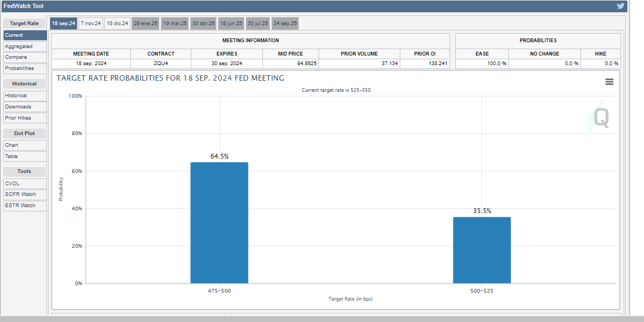Click the 500-525 x-axis label
This screenshot has width=644, height=322.
(482, 290)
